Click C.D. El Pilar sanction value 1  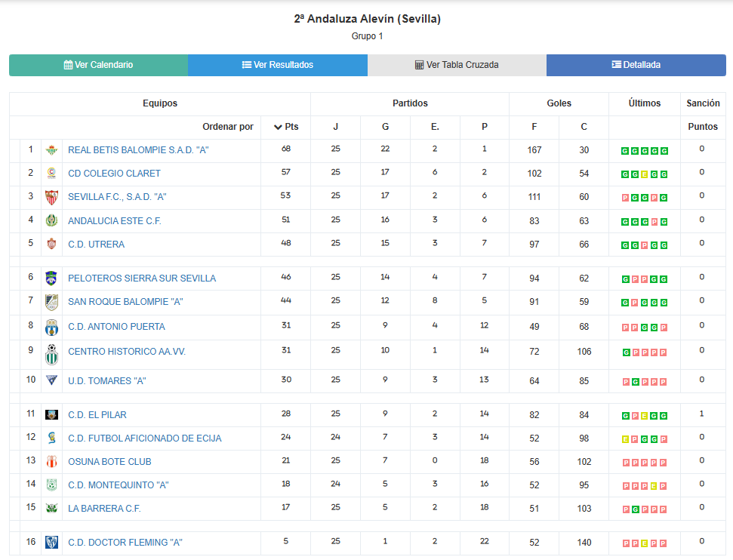(702, 414)
